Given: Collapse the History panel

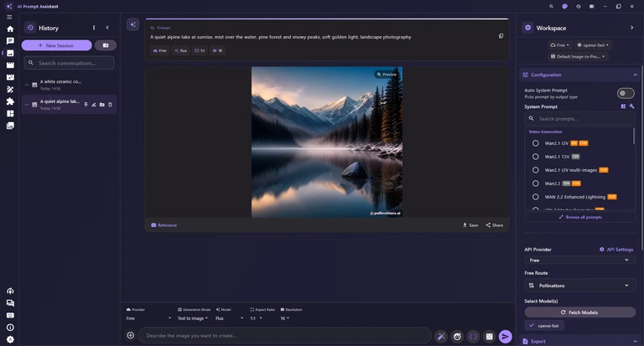Looking at the screenshot, I should pyautogui.click(x=107, y=28).
